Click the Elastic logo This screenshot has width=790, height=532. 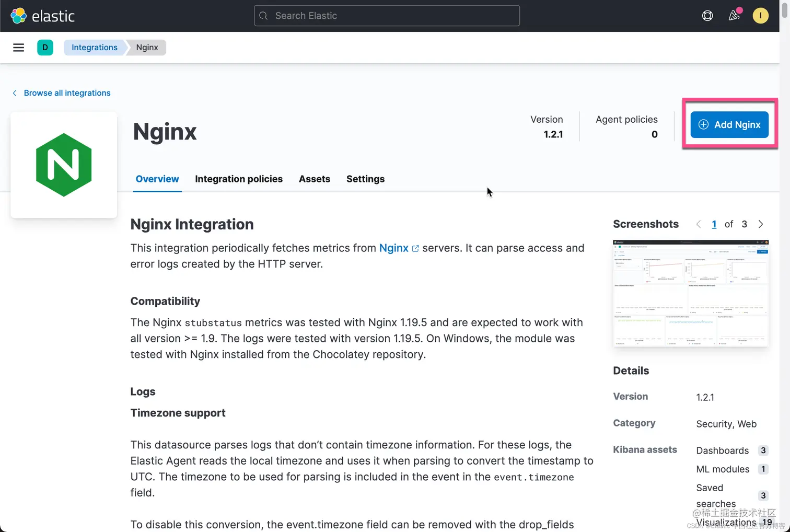point(43,16)
